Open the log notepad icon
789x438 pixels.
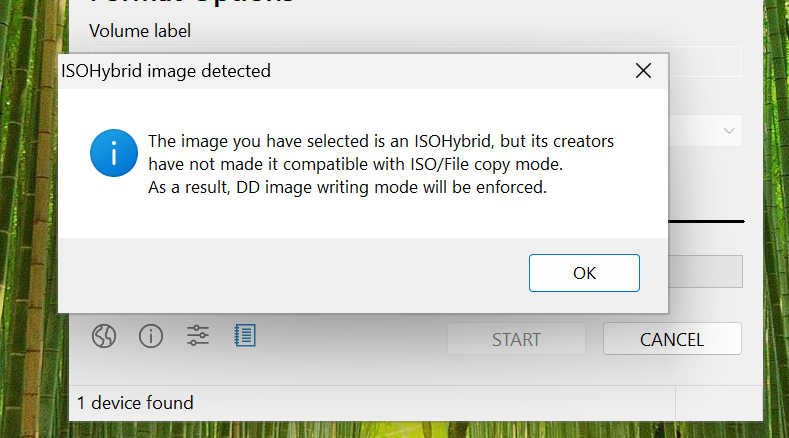245,335
